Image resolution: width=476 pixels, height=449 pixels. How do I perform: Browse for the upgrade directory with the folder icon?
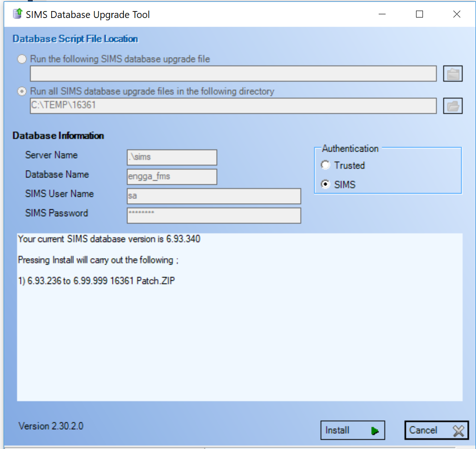[x=452, y=106]
